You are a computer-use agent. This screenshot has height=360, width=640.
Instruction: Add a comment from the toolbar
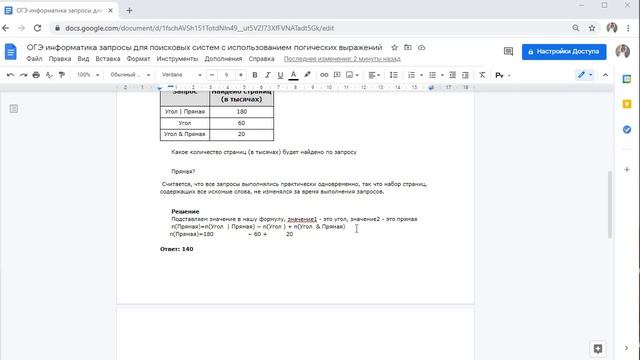(337, 75)
